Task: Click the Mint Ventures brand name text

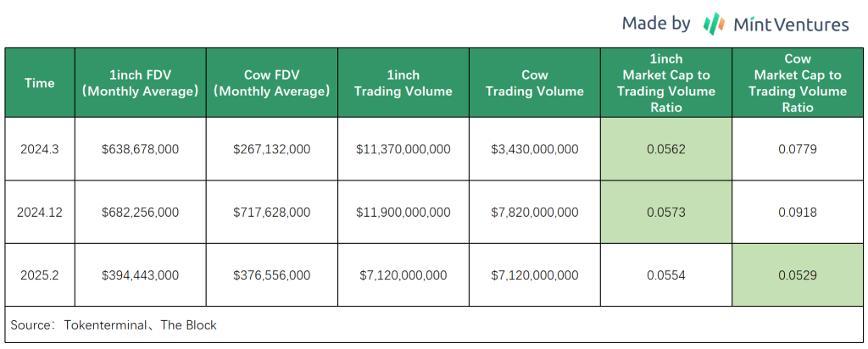Action: (791, 25)
